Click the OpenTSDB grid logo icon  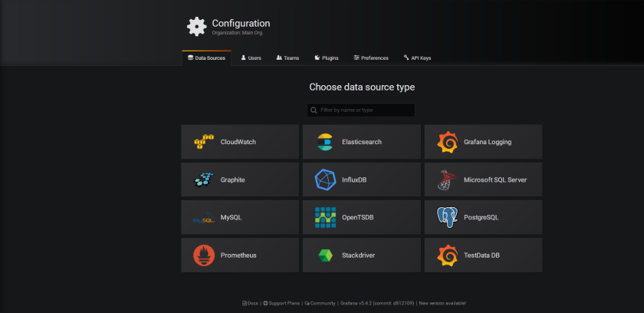click(x=325, y=217)
